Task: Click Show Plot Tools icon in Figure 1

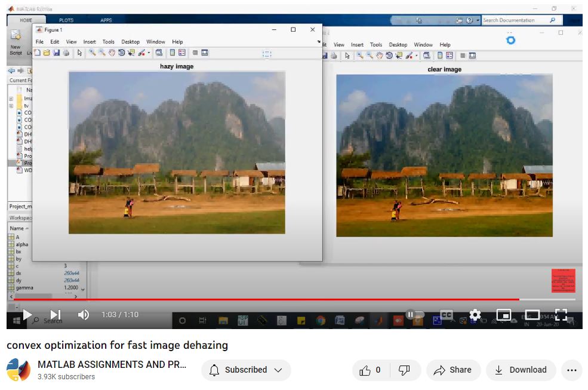Action: pyautogui.click(x=205, y=53)
